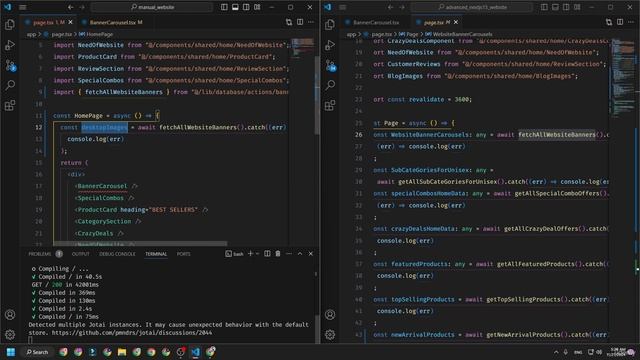640x360 pixels.
Task: Open hamburger menu in right VS Code window
Action: pyautogui.click(x=343, y=7)
